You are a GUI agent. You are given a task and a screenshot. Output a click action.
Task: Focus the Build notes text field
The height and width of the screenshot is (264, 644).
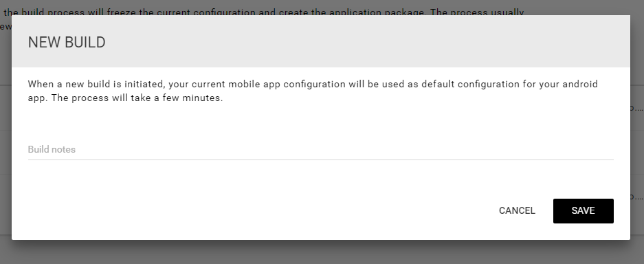pyautogui.click(x=321, y=149)
